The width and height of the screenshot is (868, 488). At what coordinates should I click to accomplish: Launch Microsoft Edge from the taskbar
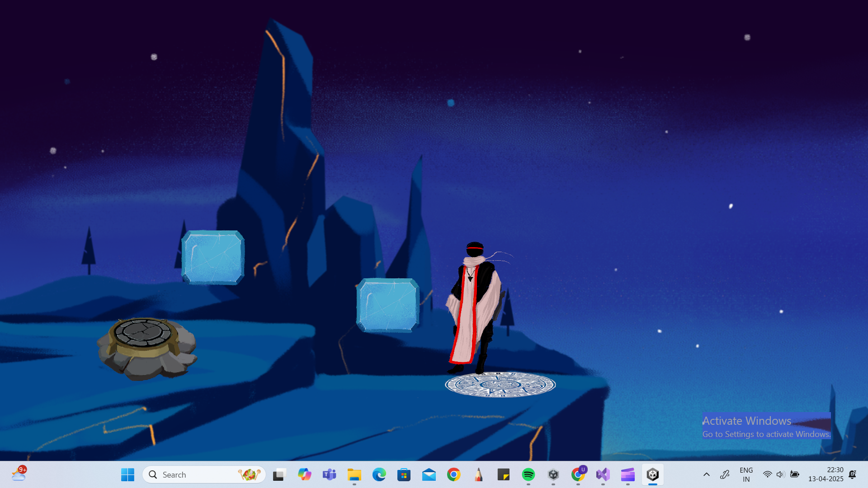379,474
